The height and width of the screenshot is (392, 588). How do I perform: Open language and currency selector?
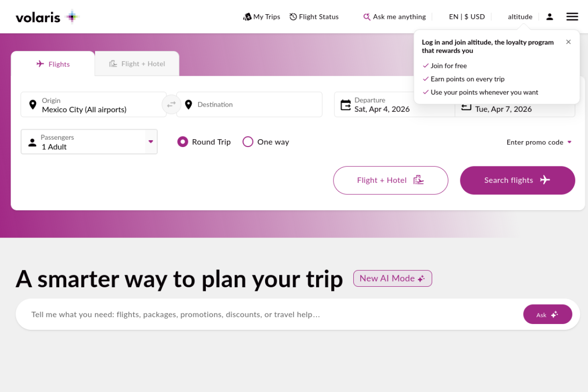click(x=467, y=17)
